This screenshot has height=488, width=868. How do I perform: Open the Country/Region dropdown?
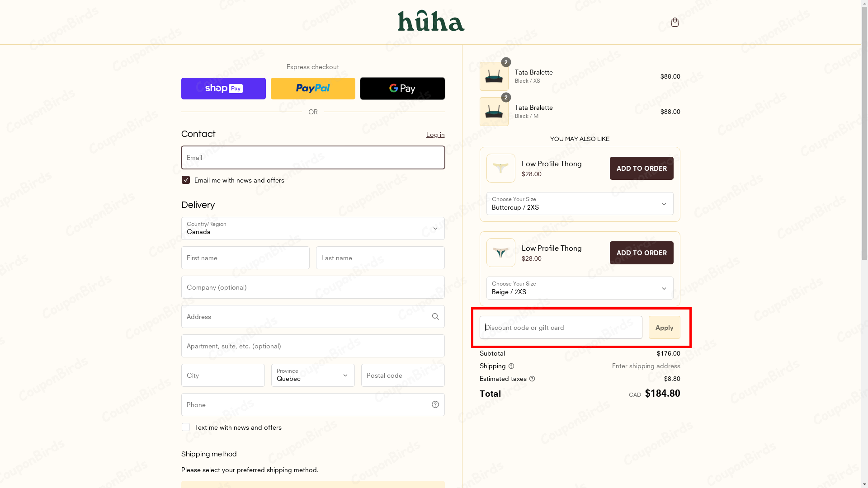click(313, 228)
